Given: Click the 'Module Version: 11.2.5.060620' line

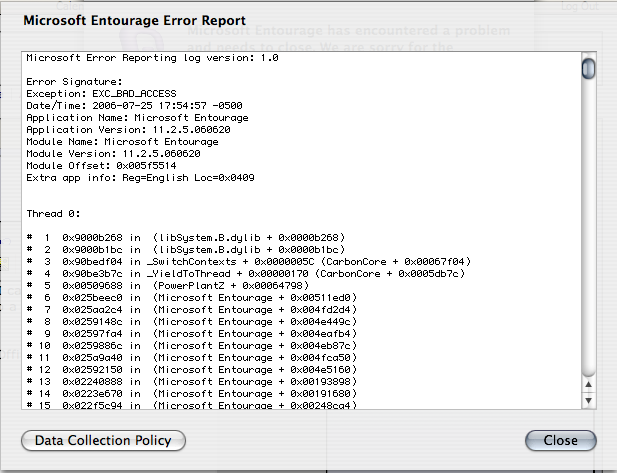Looking at the screenshot, I should [x=113, y=153].
